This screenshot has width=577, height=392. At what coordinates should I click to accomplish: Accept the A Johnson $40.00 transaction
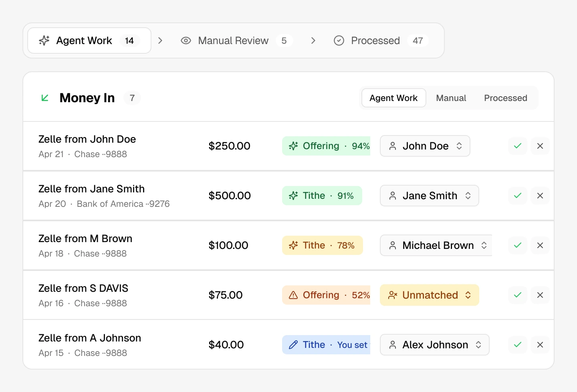[518, 345]
